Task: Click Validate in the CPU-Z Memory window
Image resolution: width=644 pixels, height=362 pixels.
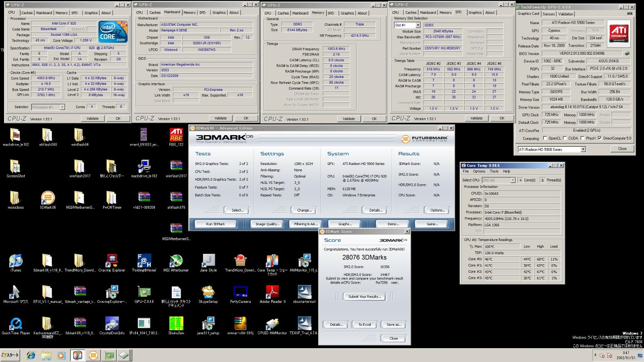Action: click(x=349, y=119)
